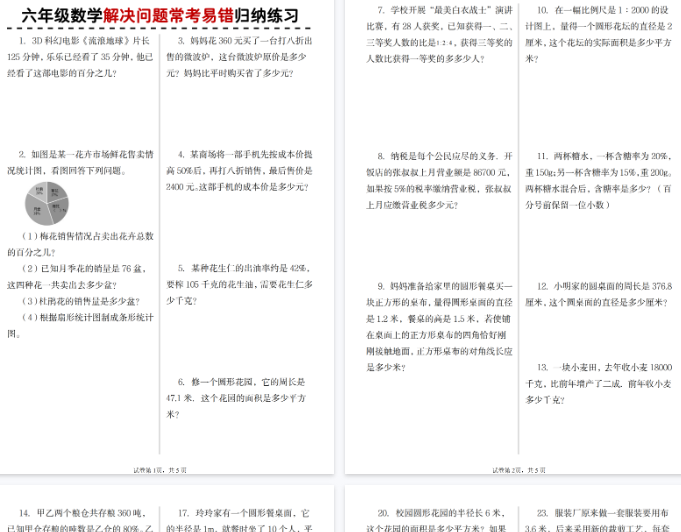The height and width of the screenshot is (532, 681).
Task: Select sub-question (1) about 梅花销售情况
Action: (80, 244)
